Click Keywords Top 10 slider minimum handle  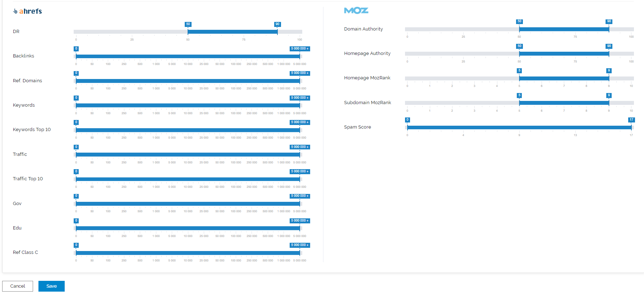(x=76, y=130)
